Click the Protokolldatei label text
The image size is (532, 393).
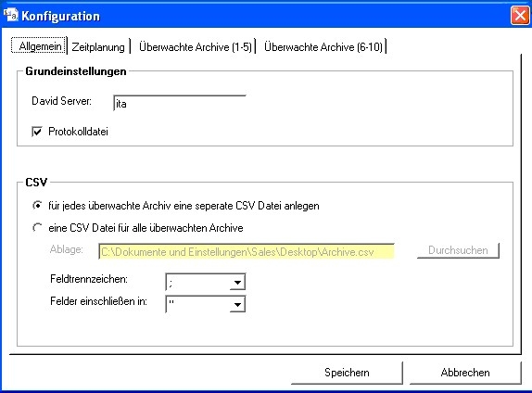pyautogui.click(x=78, y=132)
